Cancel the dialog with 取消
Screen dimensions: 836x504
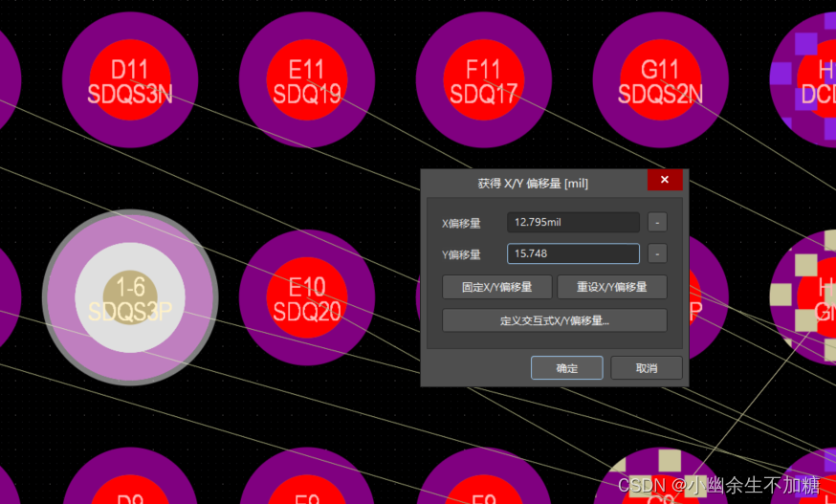point(647,368)
